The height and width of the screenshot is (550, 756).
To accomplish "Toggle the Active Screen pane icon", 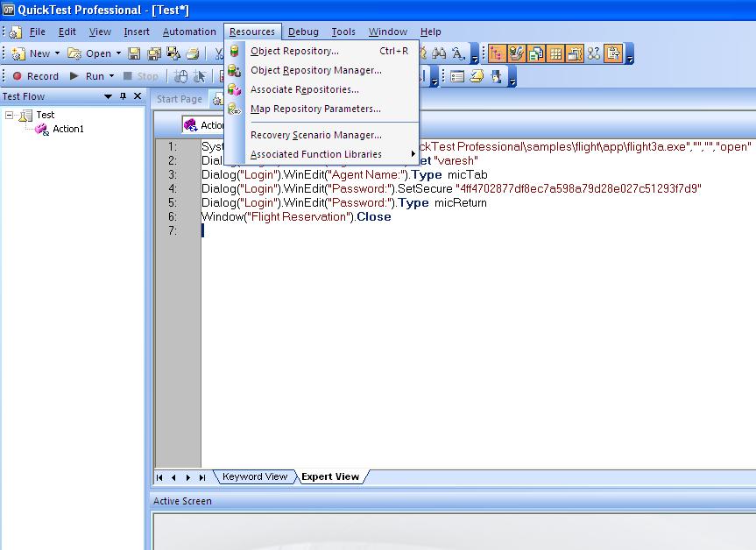I will [x=575, y=53].
